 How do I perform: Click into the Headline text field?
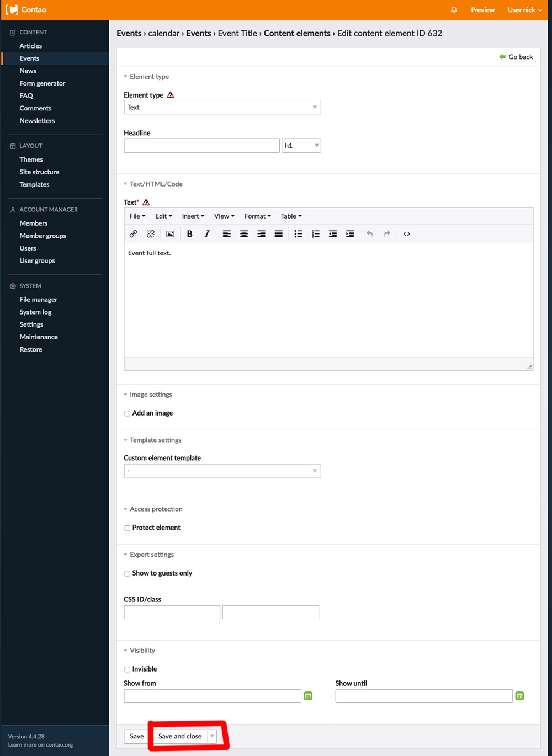[x=201, y=146]
